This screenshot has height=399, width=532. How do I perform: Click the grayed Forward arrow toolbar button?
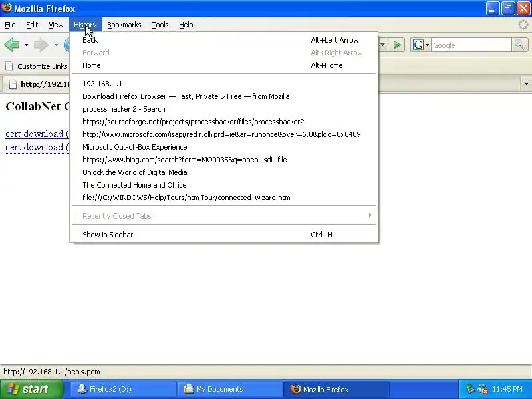pyautogui.click(x=41, y=45)
